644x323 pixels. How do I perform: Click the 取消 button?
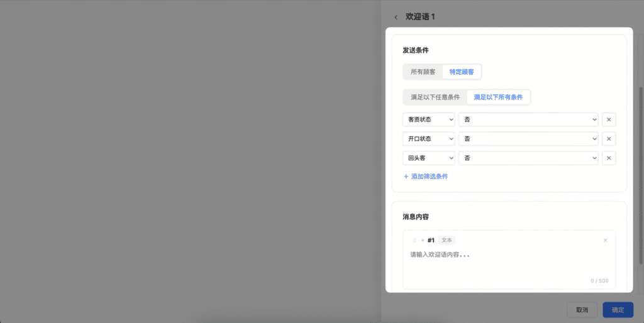click(x=582, y=310)
